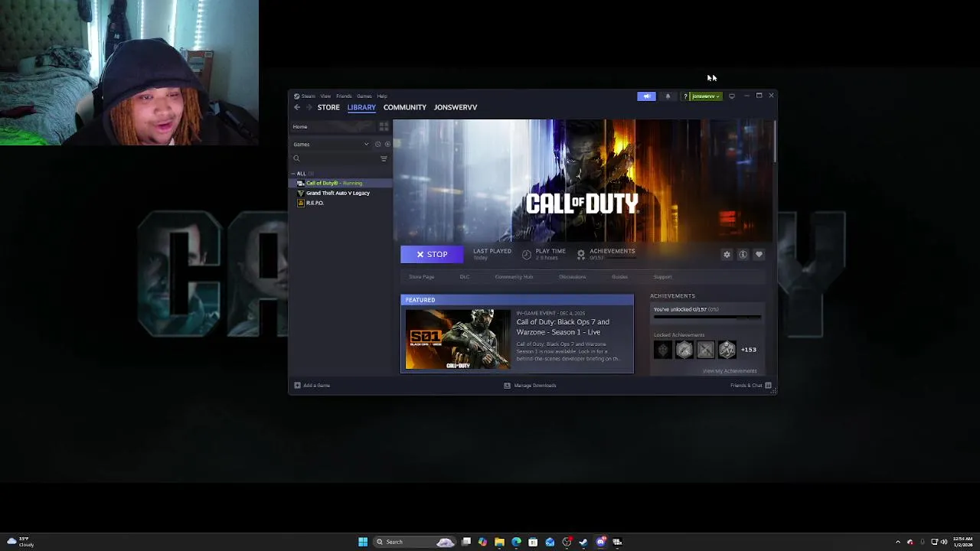Toggle collections grid view next to Home

pos(384,127)
